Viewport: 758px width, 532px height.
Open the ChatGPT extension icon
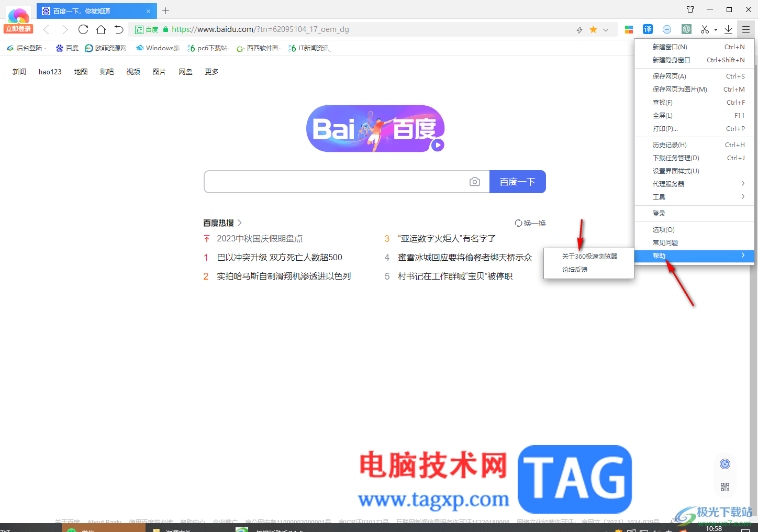(686, 29)
